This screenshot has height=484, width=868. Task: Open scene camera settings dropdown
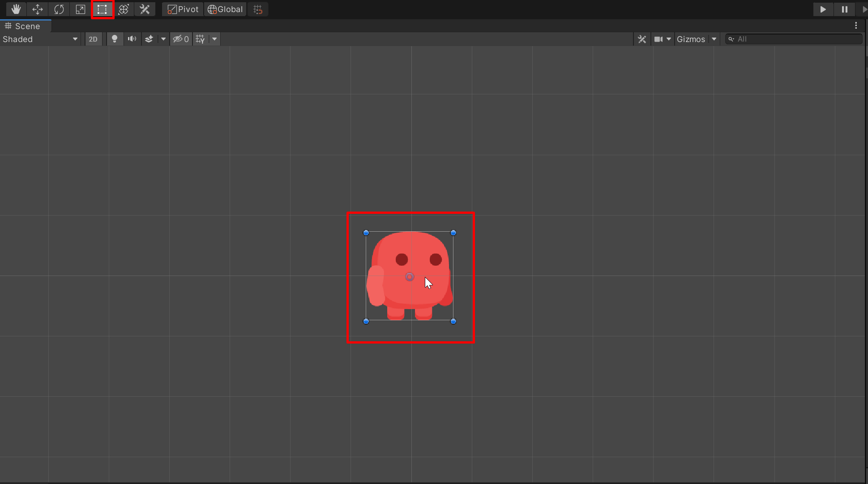[x=663, y=39]
